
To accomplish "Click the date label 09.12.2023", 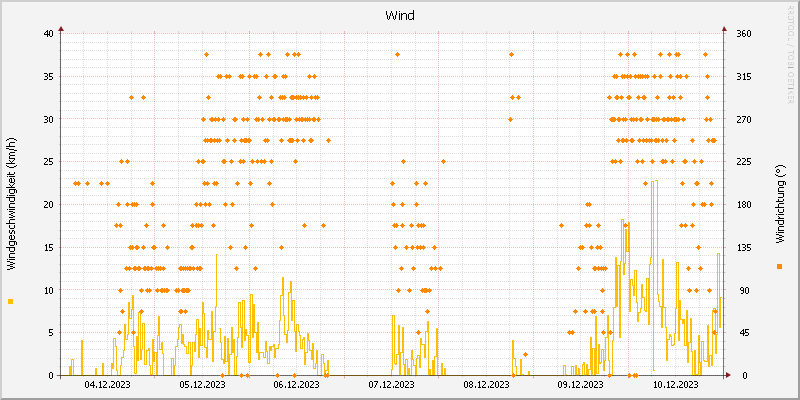I will point(581,384).
